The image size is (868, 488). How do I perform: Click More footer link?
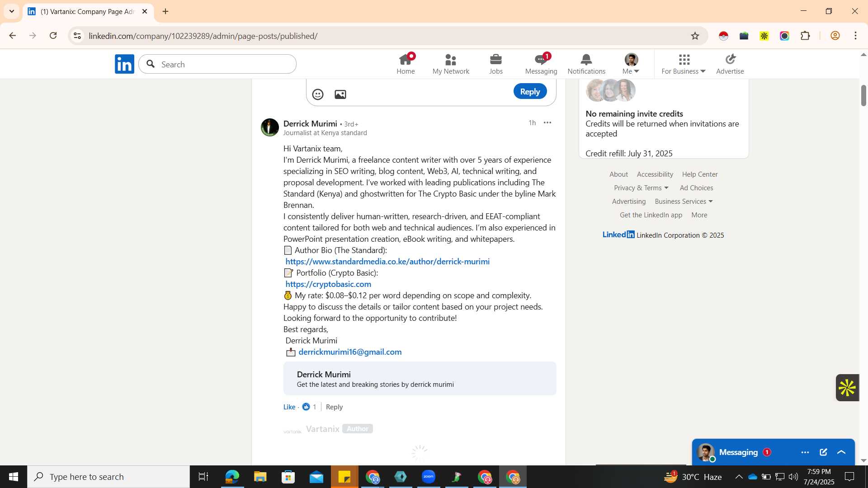[699, 215]
